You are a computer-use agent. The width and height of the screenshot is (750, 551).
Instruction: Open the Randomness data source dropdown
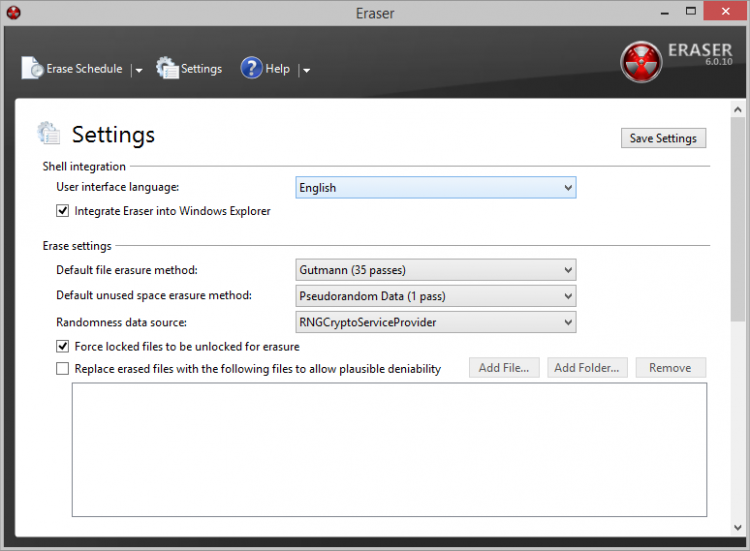click(436, 322)
